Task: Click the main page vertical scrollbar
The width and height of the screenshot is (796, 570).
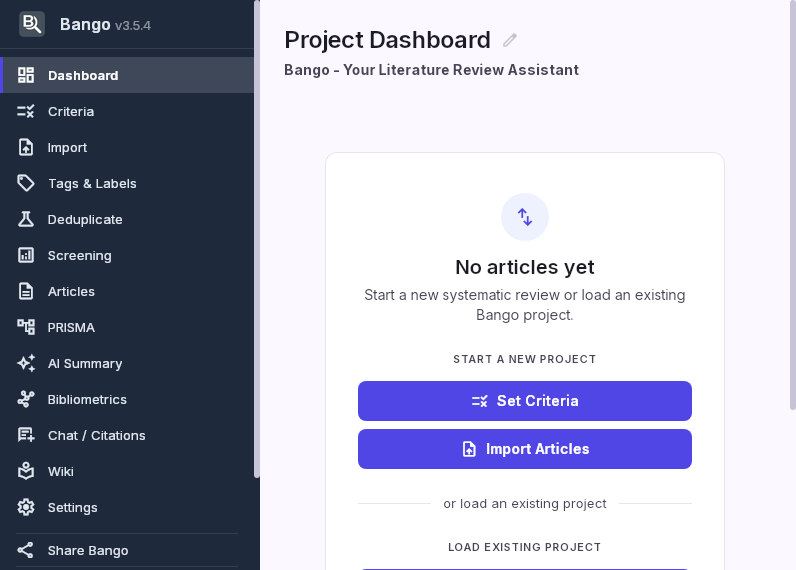Action: click(x=793, y=205)
